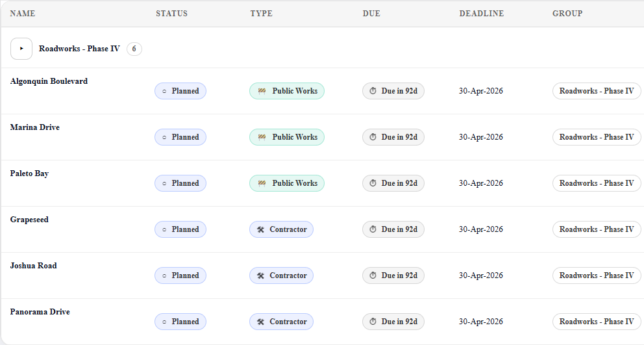644x345 pixels.
Task: Expand the Roadworks - Phase IV group arrow
Action: coord(21,49)
